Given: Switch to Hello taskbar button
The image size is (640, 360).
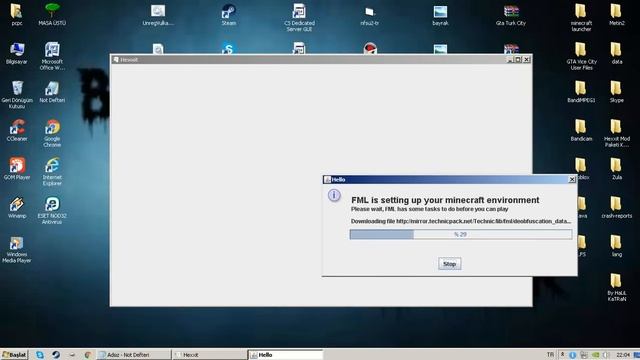Looking at the screenshot, I should [285, 355].
